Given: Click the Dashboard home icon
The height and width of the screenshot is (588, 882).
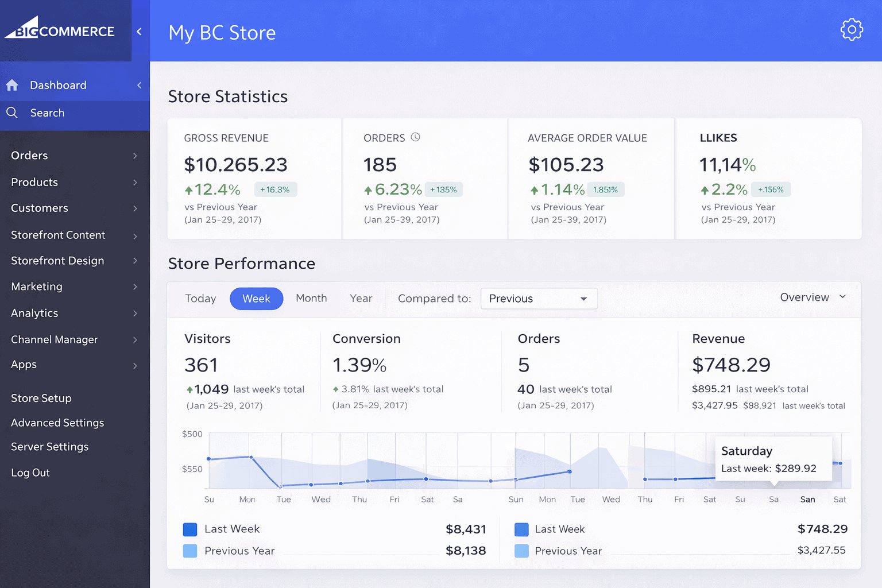Looking at the screenshot, I should 12,84.
